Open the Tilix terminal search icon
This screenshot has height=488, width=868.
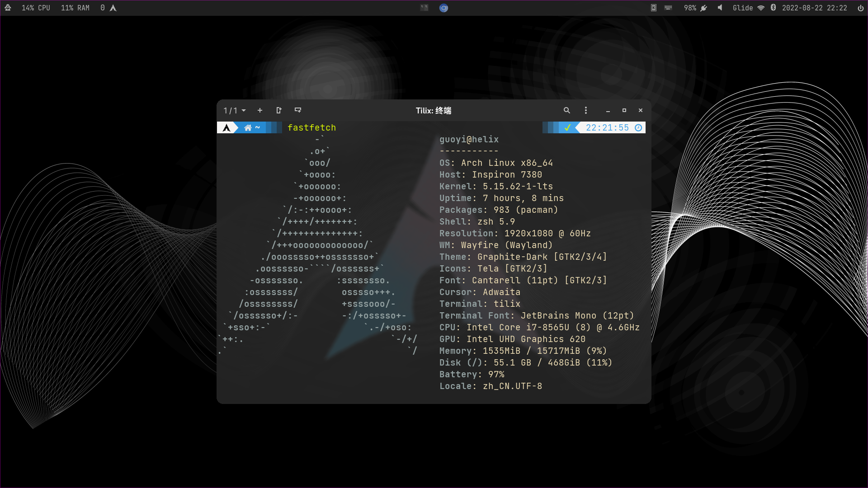567,110
